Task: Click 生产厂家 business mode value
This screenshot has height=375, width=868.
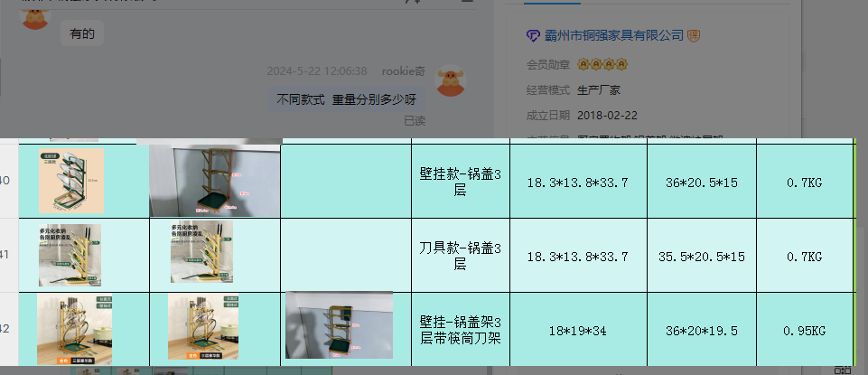Action: pyautogui.click(x=599, y=90)
